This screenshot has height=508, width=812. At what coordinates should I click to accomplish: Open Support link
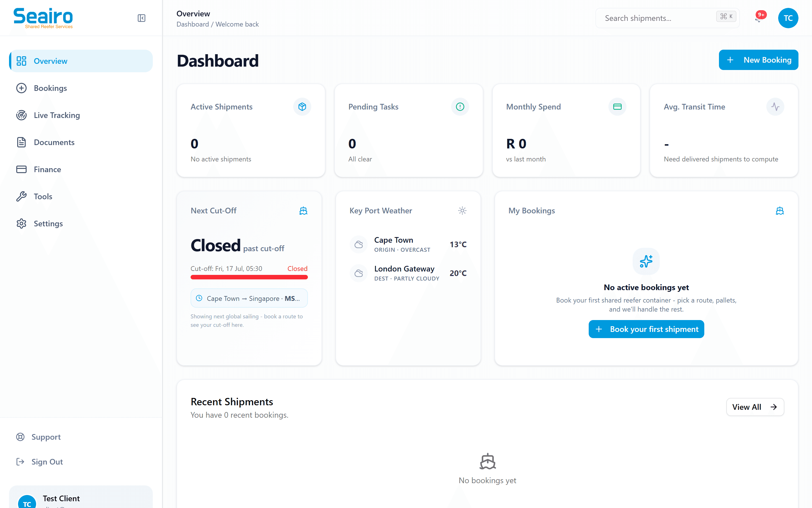[x=81, y=437]
